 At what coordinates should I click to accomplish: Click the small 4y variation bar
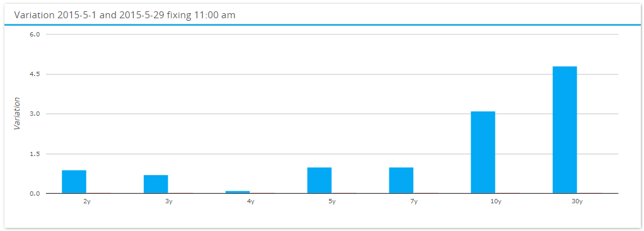pos(238,192)
